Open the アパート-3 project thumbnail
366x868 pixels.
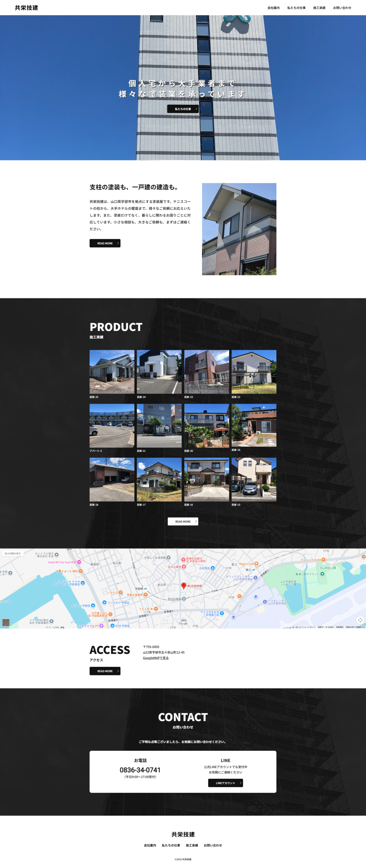coord(112,425)
